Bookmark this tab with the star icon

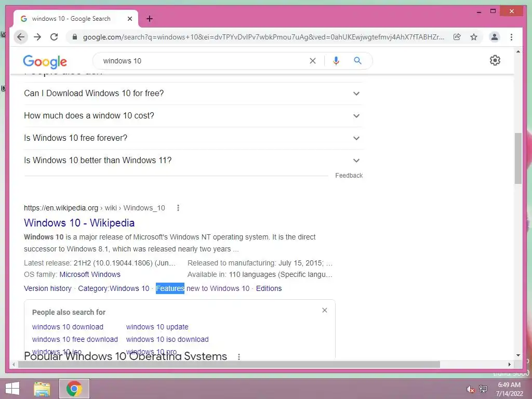tap(474, 37)
